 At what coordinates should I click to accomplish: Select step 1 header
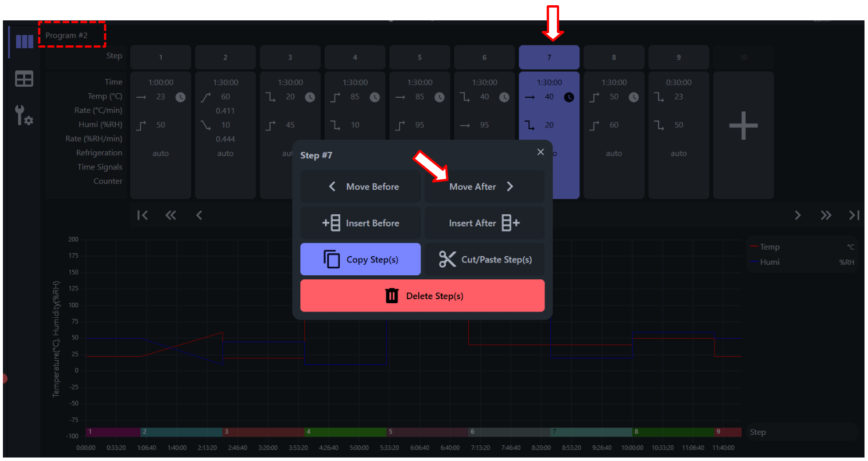[x=161, y=58]
